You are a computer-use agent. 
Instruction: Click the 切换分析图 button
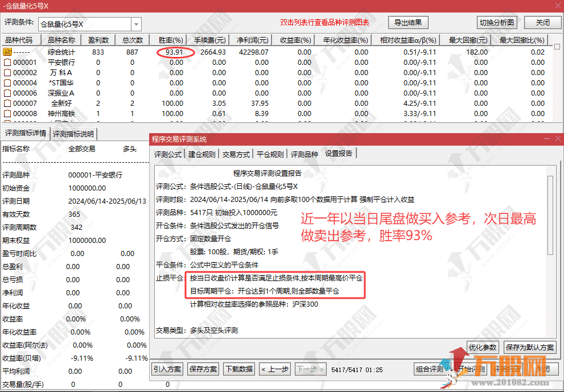tap(497, 23)
